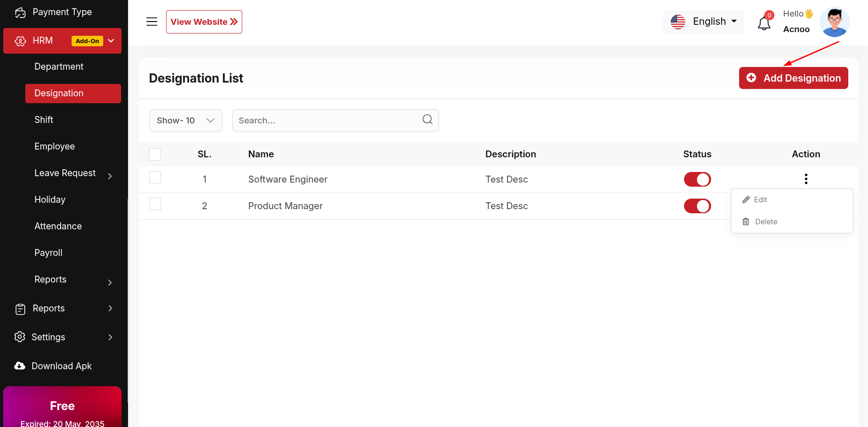Choose Delete from the action menu

[x=765, y=222]
